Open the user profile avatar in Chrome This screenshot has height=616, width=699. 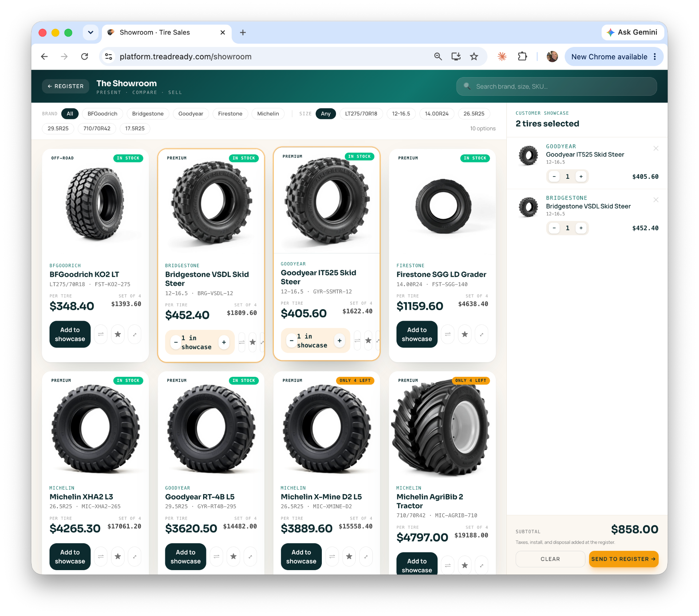552,56
